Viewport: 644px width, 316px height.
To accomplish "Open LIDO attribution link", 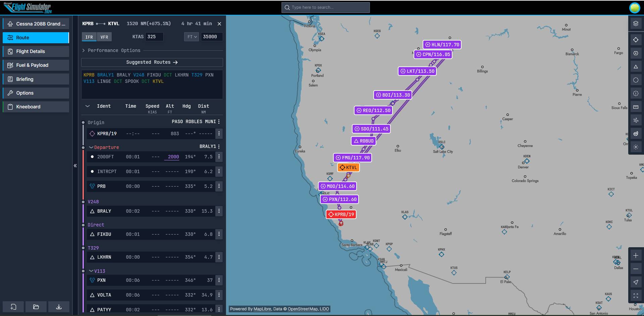I will tap(324, 309).
